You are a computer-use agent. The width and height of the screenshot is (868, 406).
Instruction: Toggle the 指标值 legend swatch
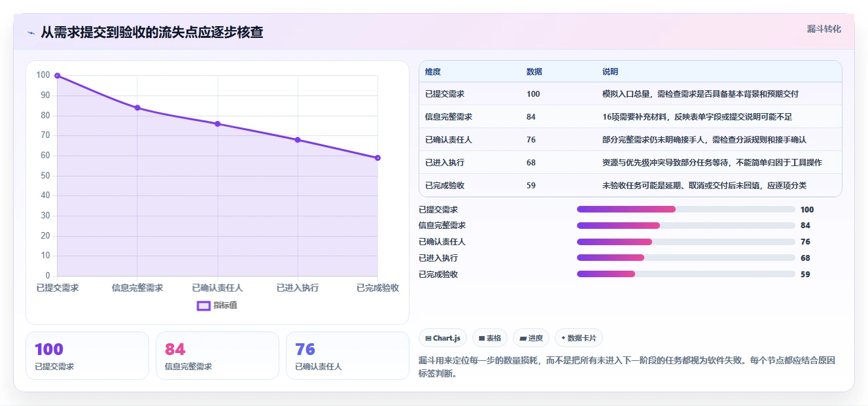coord(203,305)
